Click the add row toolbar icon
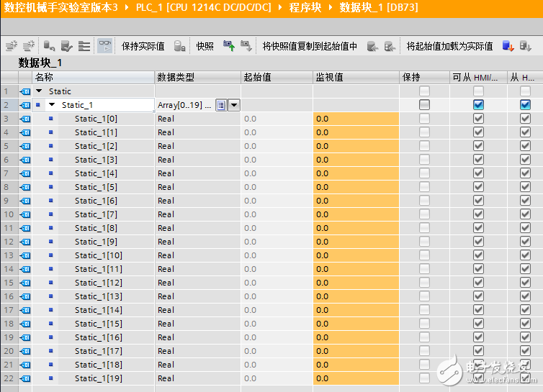Image resolution: width=543 pixels, height=392 pixels. (x=29, y=46)
